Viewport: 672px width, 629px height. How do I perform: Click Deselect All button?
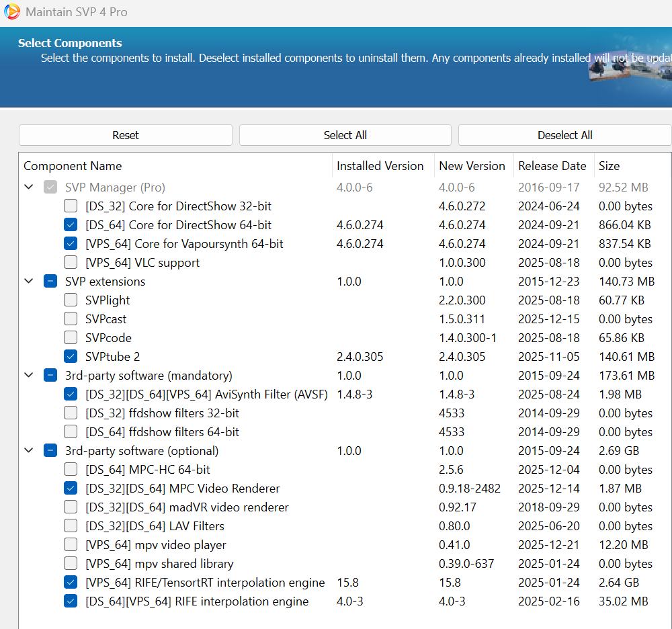[x=564, y=135]
